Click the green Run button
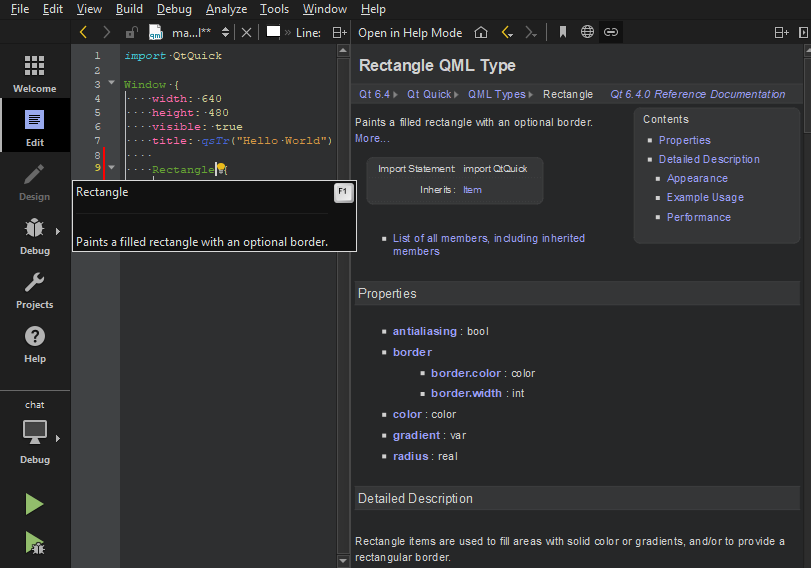The width and height of the screenshot is (811, 568). point(34,504)
